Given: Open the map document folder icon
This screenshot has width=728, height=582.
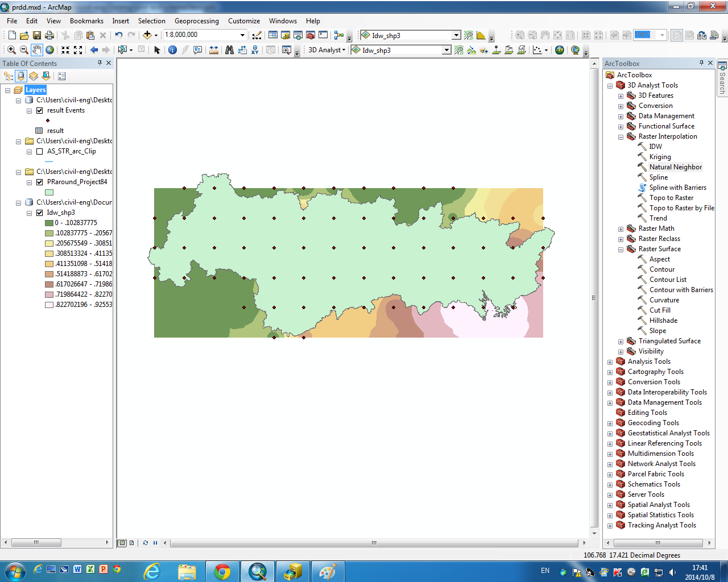Looking at the screenshot, I should point(24,35).
